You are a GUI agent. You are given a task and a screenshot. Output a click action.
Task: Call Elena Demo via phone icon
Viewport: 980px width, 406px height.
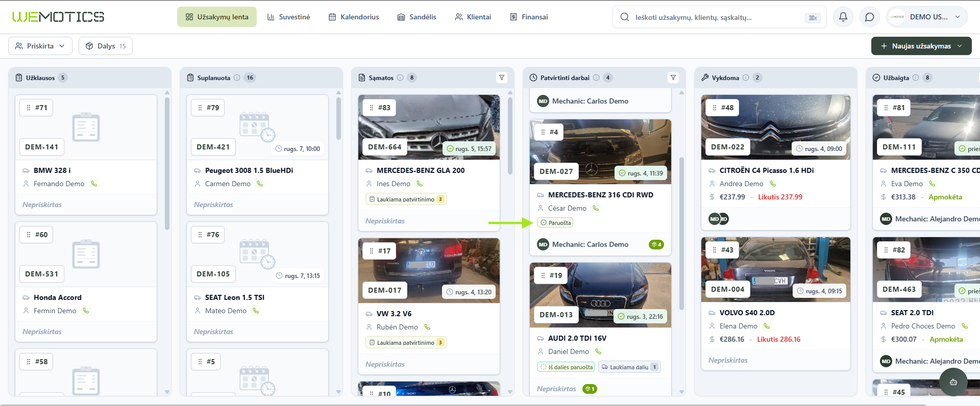tap(767, 326)
